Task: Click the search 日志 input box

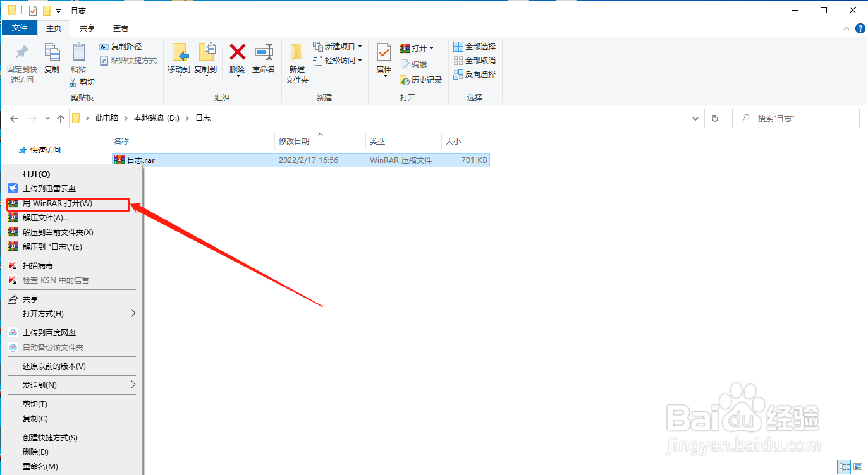Action: pyautogui.click(x=795, y=118)
